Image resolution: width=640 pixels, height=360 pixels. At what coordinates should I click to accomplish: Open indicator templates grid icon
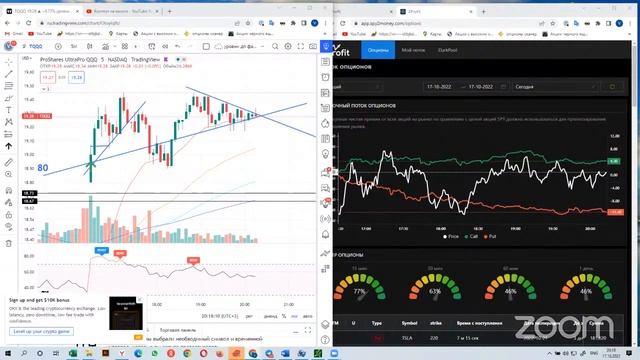point(125,47)
